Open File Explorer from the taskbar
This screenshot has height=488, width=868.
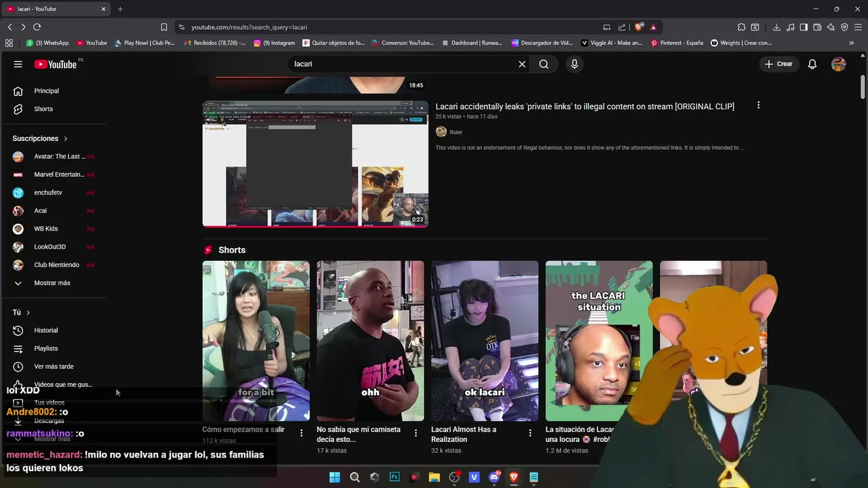click(x=435, y=477)
